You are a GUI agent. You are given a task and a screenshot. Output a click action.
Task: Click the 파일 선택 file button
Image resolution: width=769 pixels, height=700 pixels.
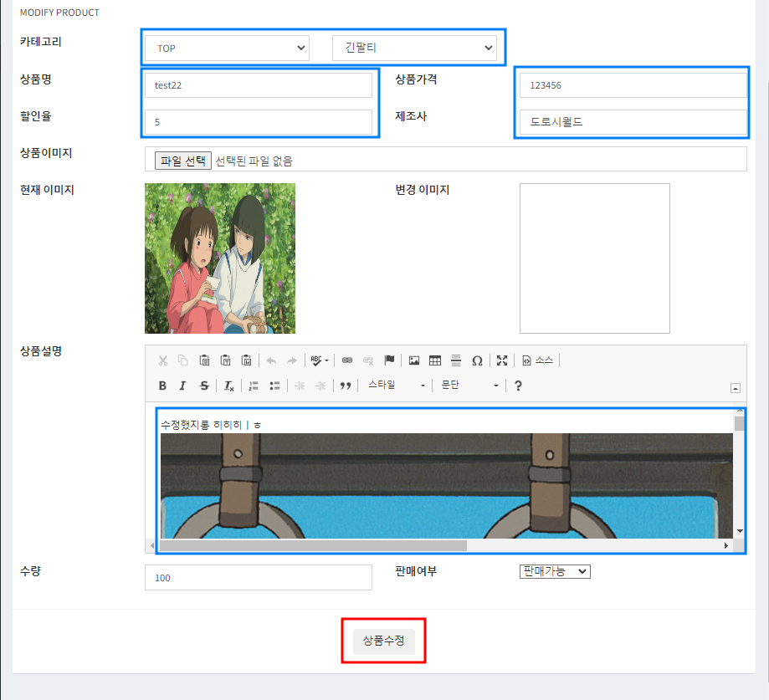click(183, 161)
